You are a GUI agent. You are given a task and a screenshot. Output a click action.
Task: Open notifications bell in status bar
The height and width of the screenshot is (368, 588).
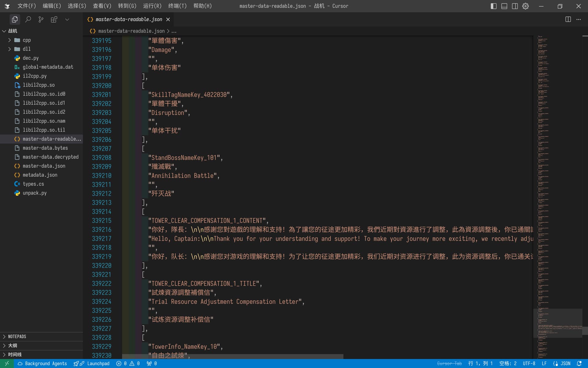click(x=579, y=363)
